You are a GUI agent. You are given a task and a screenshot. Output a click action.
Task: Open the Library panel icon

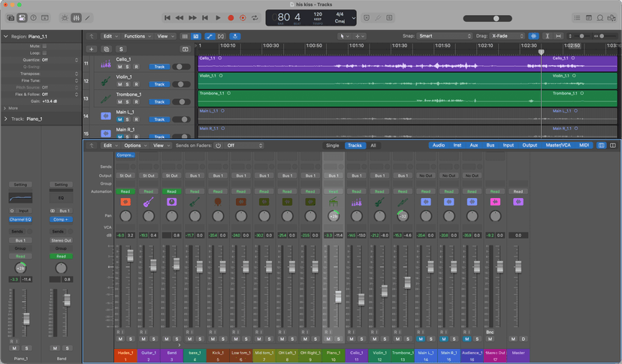coord(11,18)
